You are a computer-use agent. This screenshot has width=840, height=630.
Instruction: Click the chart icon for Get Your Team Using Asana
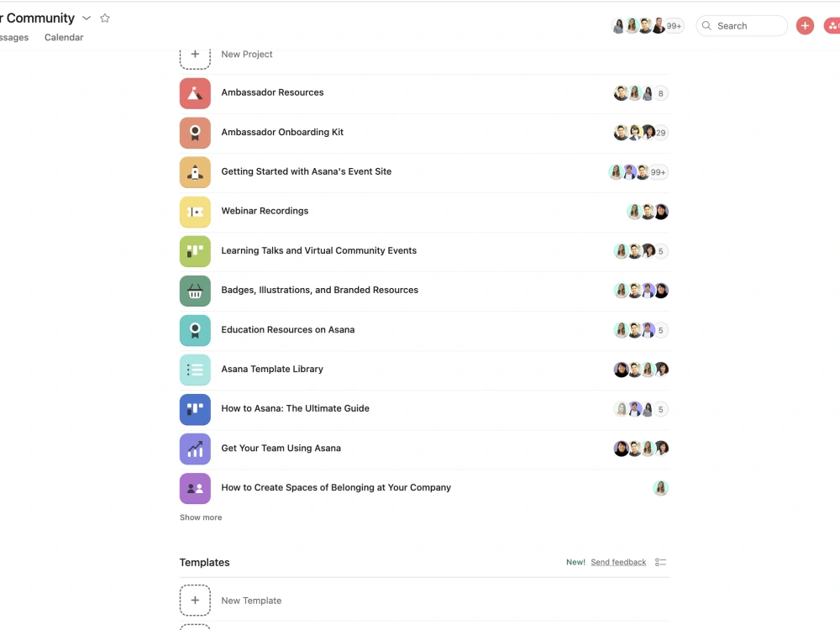coord(195,449)
